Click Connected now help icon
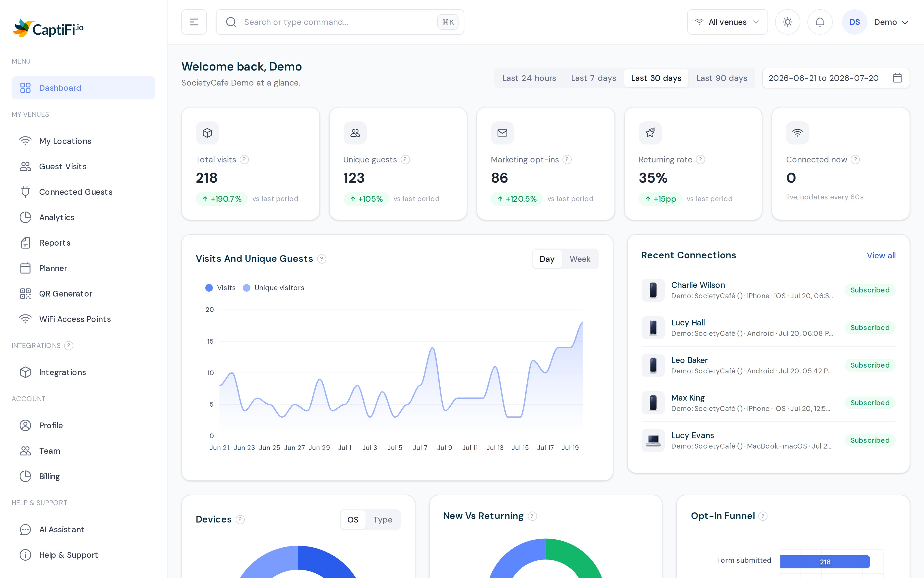Viewport: 924px width, 578px height. point(856,160)
